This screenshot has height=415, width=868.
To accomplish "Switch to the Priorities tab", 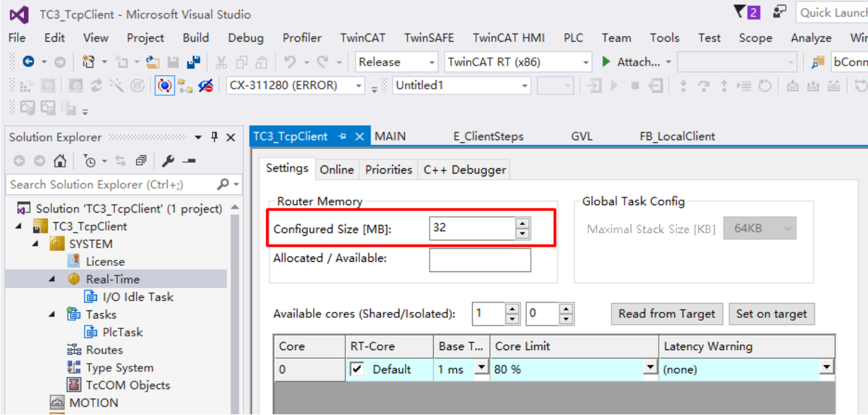I will 389,170.
